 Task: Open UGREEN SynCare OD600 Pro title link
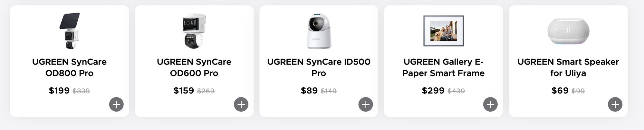tap(194, 67)
